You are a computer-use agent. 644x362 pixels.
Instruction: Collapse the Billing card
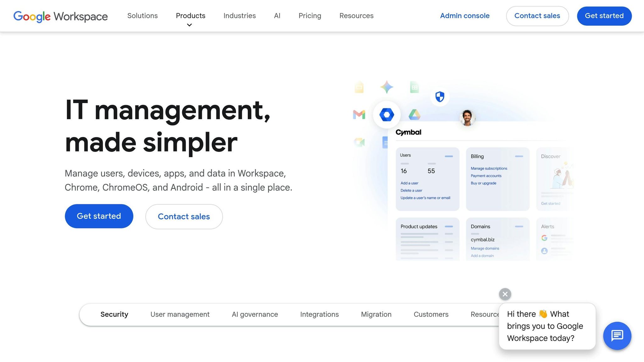pyautogui.click(x=519, y=156)
